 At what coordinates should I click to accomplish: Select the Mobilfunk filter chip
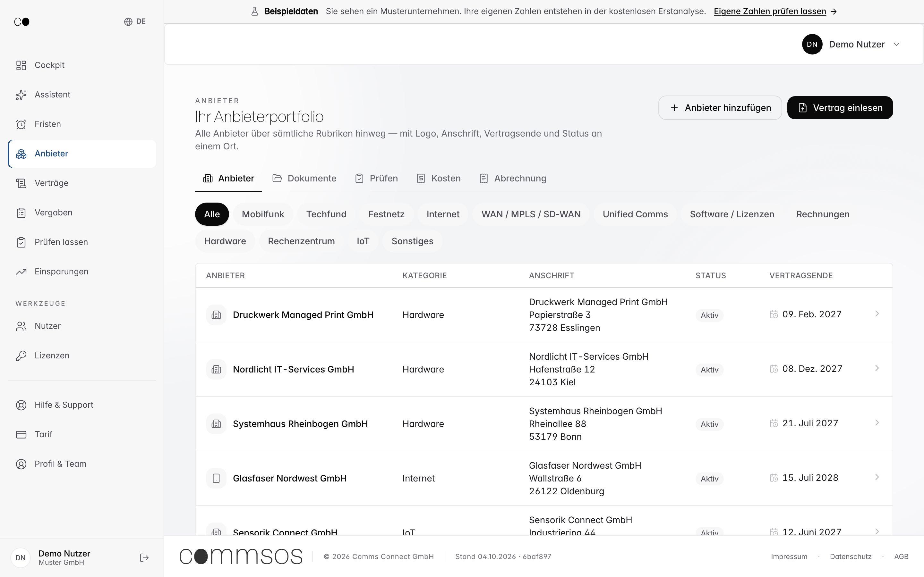pos(263,214)
